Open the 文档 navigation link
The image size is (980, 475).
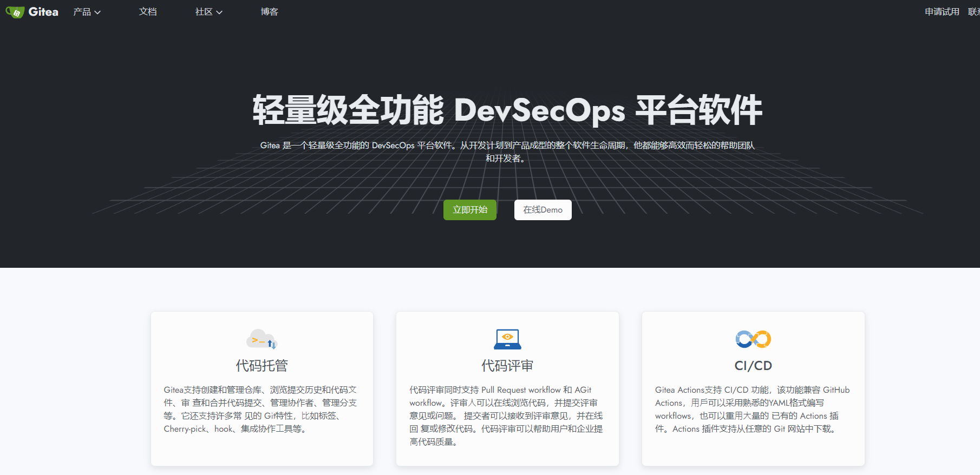[148, 12]
